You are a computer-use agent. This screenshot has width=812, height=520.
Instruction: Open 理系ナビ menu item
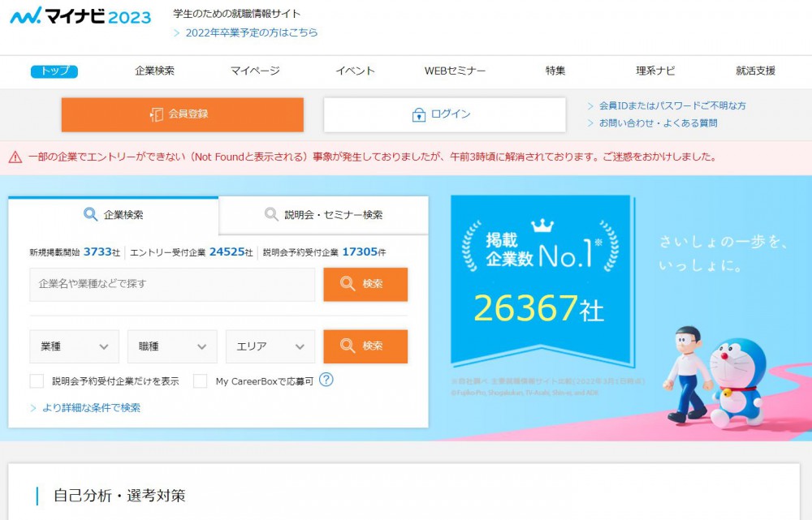(655, 71)
